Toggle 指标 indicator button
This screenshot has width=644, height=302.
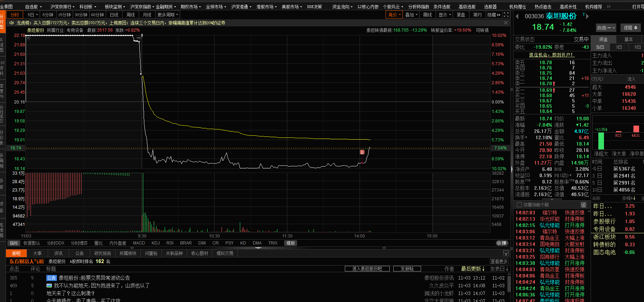14,243
